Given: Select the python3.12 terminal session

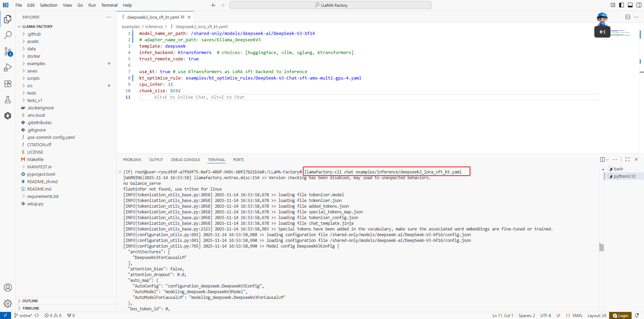Looking at the screenshot, I should tap(624, 176).
